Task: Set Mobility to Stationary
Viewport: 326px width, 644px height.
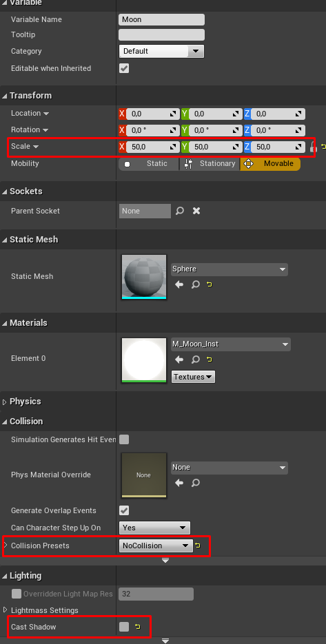Action: (x=210, y=163)
